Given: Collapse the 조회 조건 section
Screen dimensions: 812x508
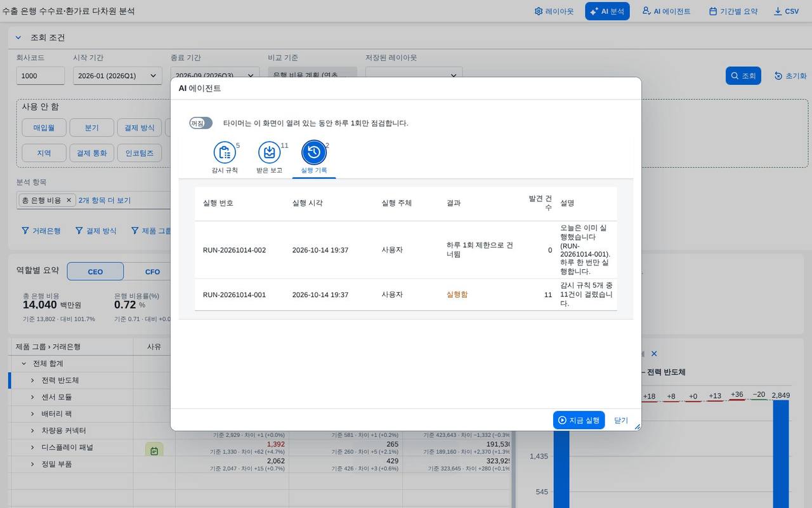Looking at the screenshot, I should point(18,37).
